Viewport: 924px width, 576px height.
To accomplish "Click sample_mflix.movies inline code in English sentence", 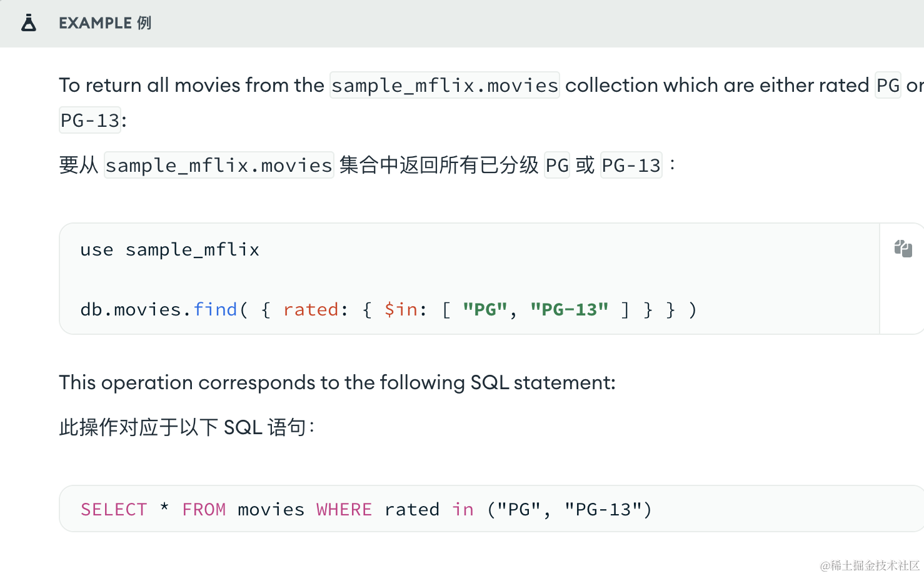I will click(x=444, y=85).
